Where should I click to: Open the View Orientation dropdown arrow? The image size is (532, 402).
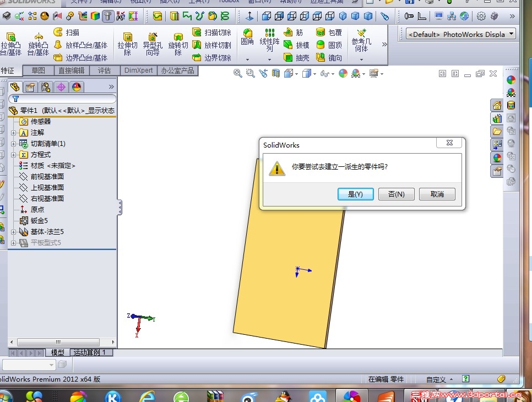coord(296,74)
